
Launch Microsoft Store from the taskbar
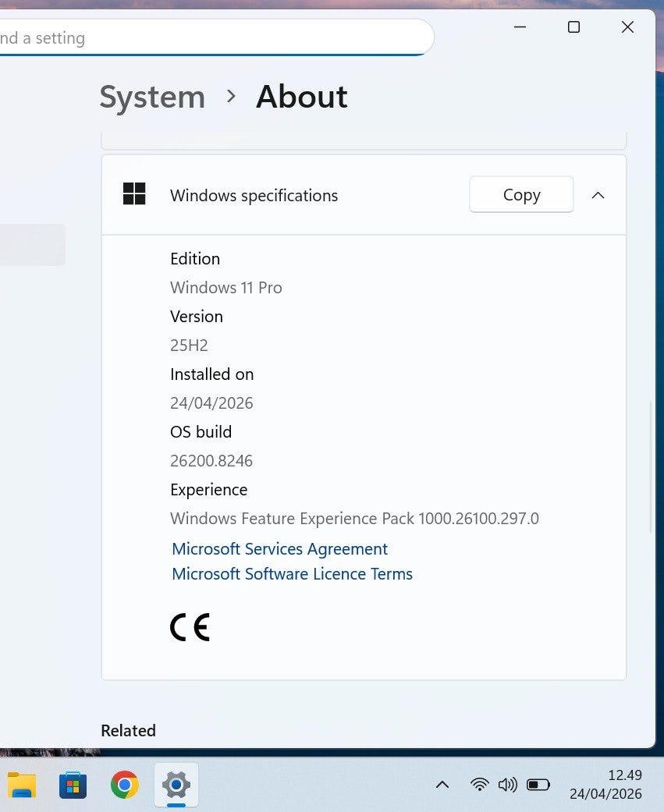click(73, 784)
